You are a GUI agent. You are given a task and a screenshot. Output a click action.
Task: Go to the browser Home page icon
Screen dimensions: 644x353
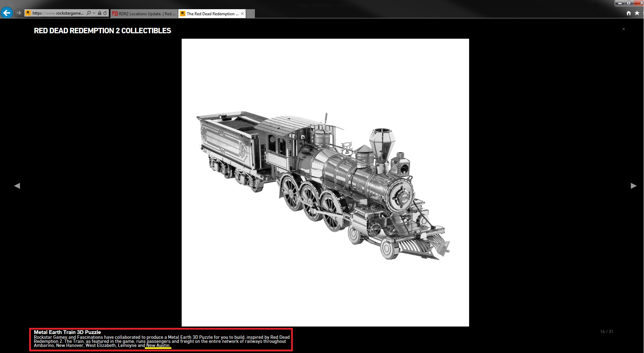629,13
